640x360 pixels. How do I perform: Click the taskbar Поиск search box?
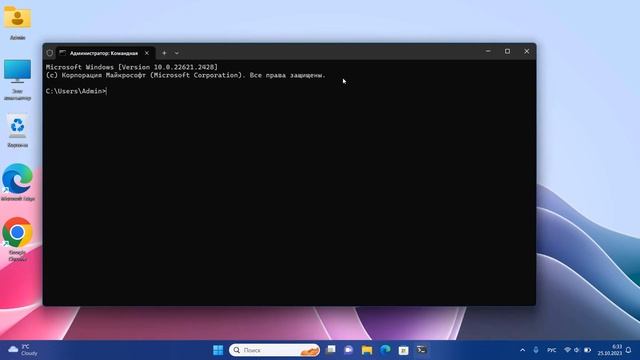275,350
